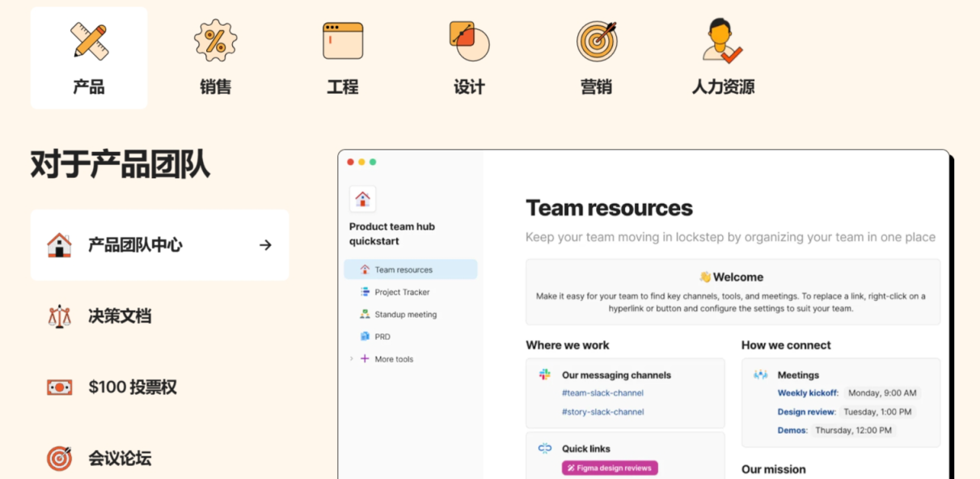Open Project Tracker in the sidebar

[x=402, y=292]
